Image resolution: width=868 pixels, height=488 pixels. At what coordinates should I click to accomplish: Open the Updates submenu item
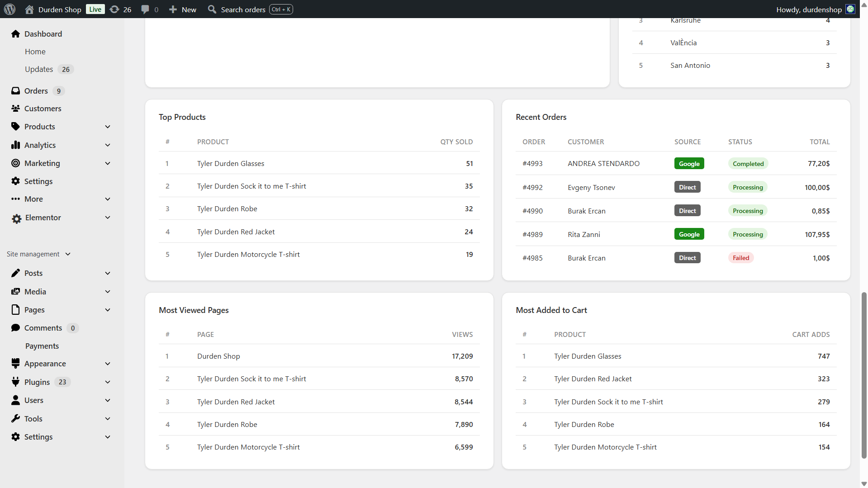tap(39, 69)
